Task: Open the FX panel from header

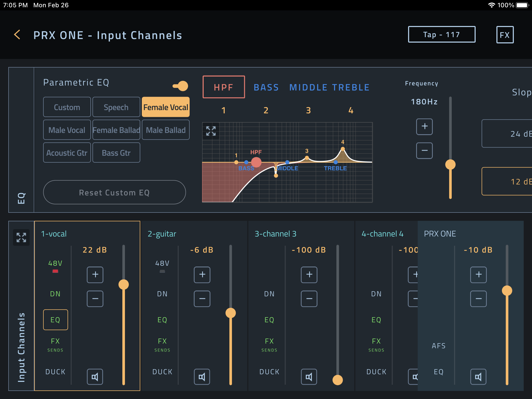Action: coord(505,35)
